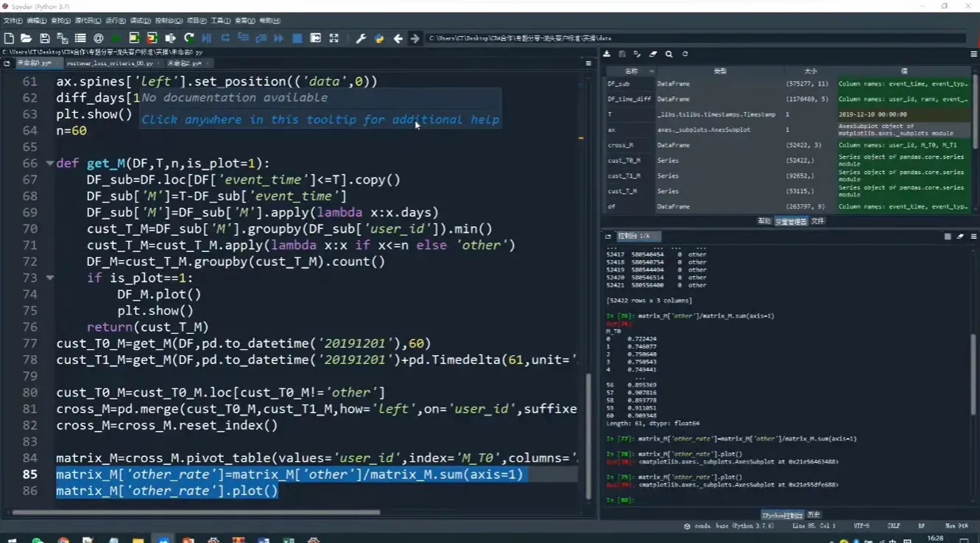Switch to the 未命名2.py editor tab
This screenshot has width=980, height=543.
click(x=188, y=63)
